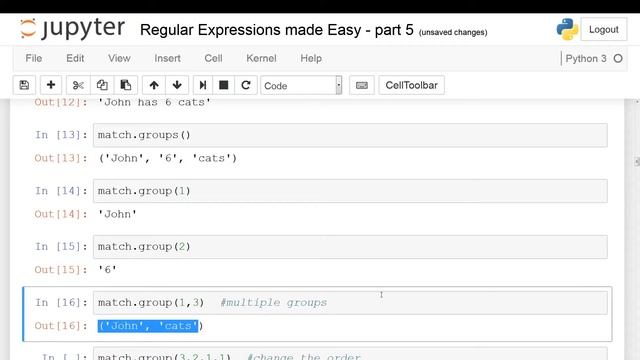Click into cell 14 match.group(1) input
Viewport: 640px width, 360px height.
click(x=350, y=191)
